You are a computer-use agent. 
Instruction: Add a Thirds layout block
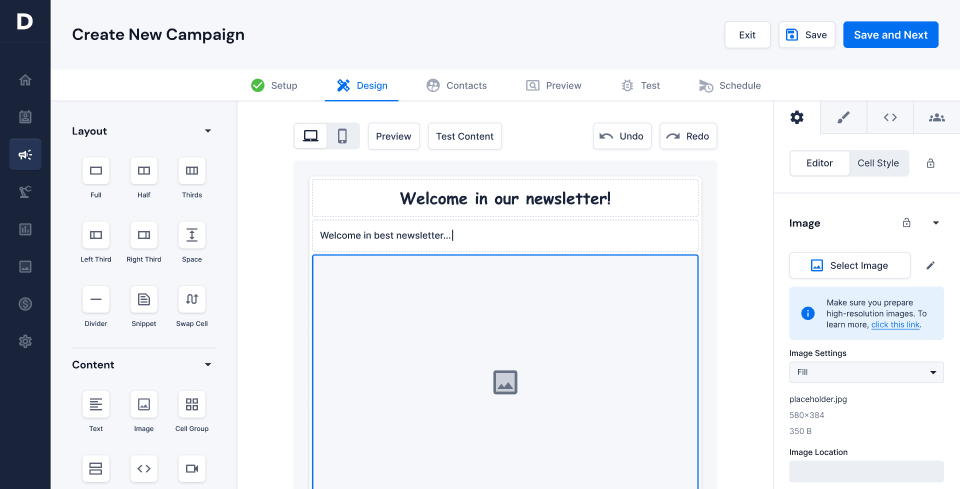[x=192, y=171]
